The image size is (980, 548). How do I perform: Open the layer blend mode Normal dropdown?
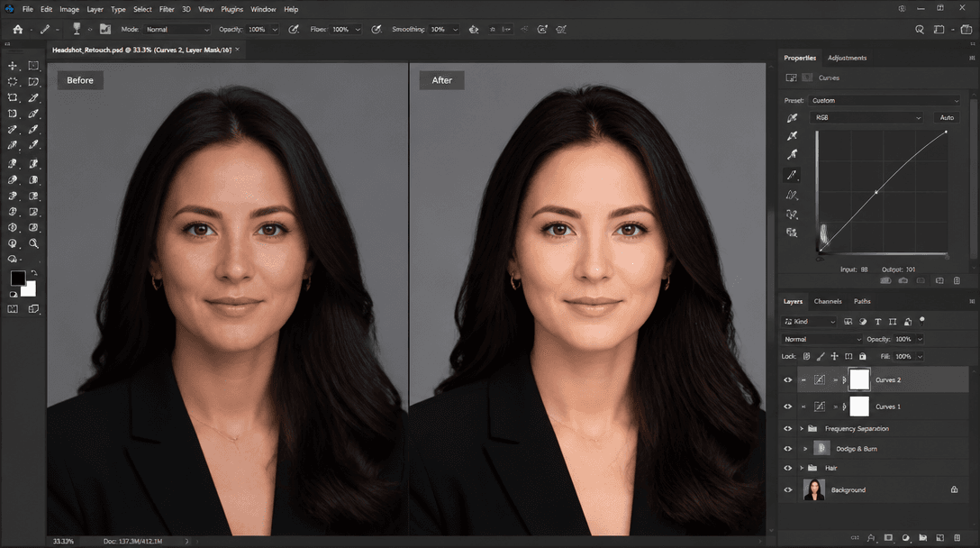(821, 339)
